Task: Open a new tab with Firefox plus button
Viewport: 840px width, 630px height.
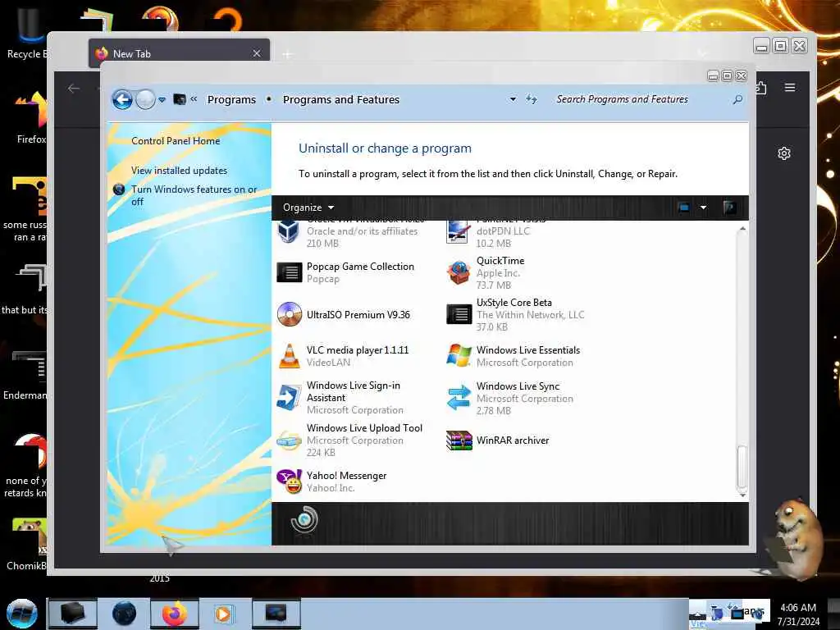Action: point(287,54)
